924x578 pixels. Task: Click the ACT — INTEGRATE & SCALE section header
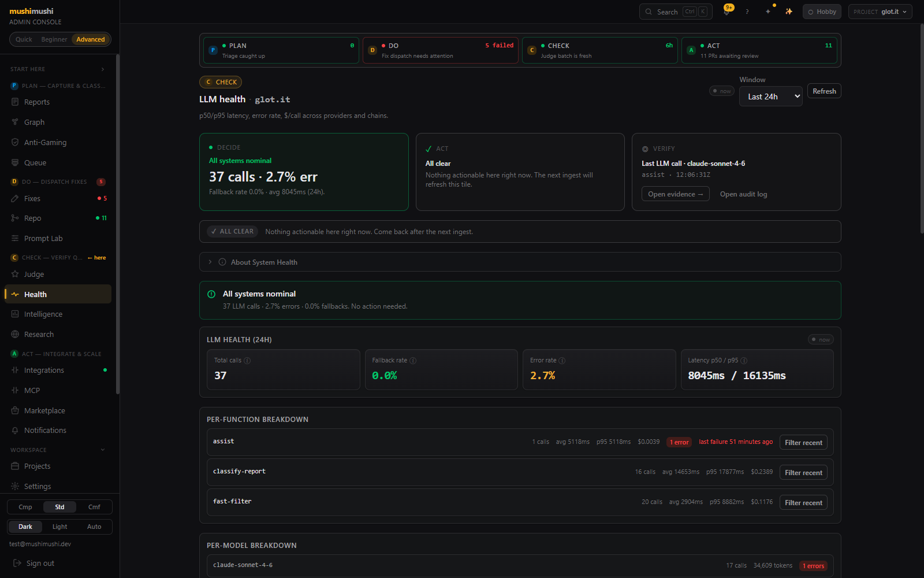click(58, 354)
